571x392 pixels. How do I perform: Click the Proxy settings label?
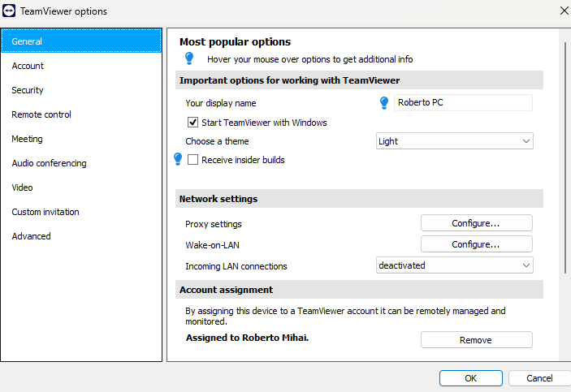click(214, 224)
